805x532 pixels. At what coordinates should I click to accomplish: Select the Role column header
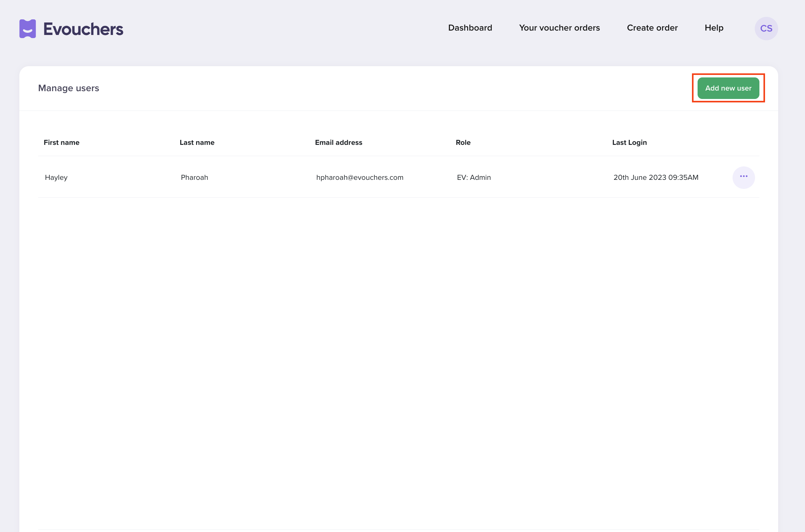point(463,142)
